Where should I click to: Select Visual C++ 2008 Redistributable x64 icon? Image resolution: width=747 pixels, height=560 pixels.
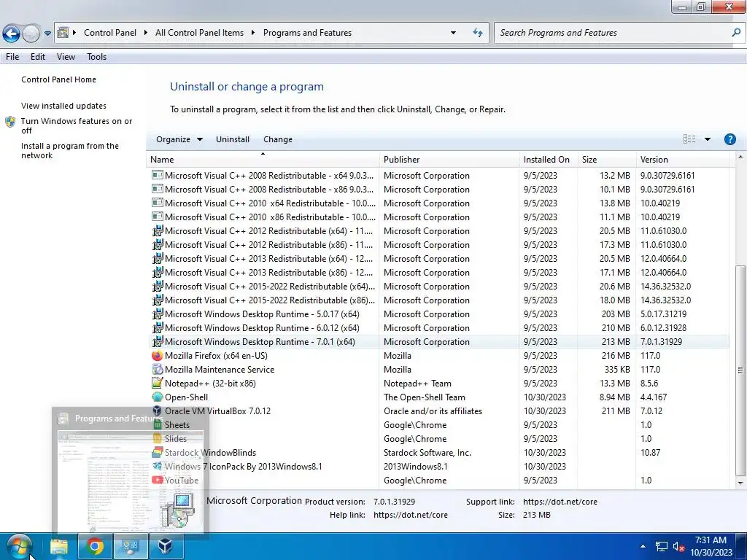[x=158, y=175]
